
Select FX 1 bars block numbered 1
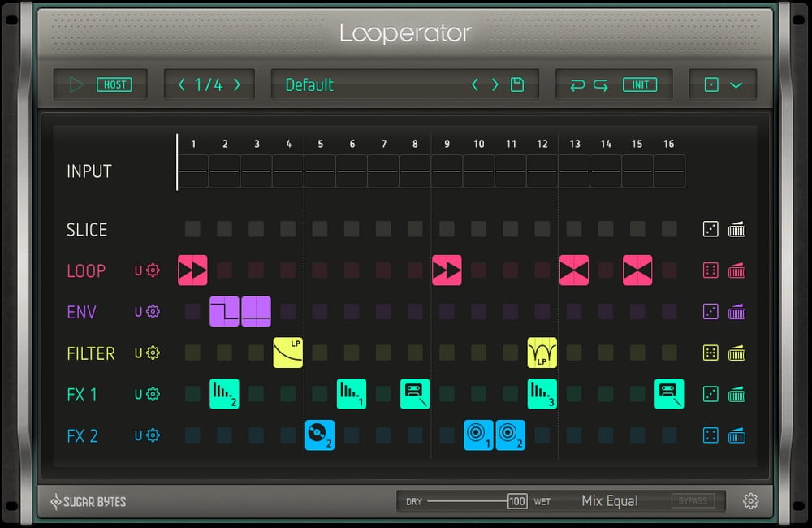click(352, 394)
